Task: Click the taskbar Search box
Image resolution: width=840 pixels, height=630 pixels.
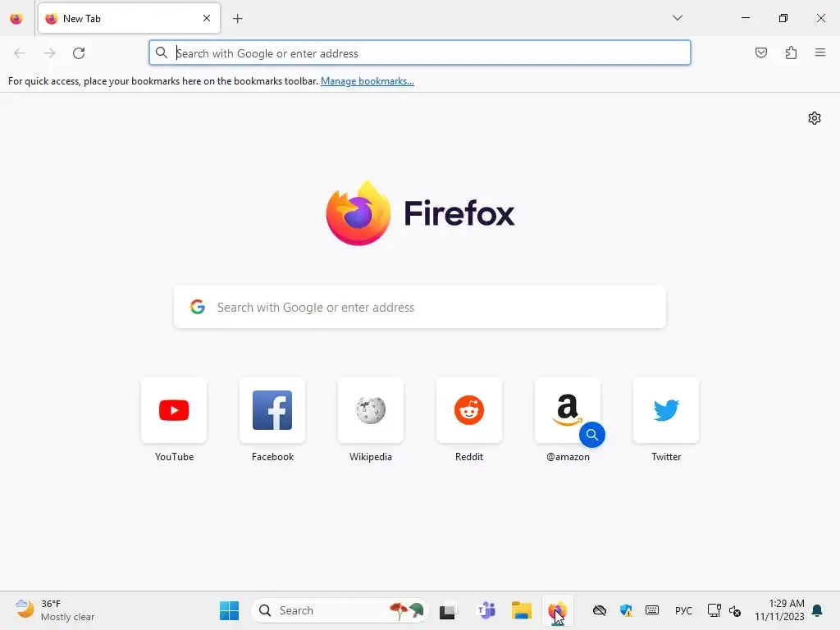Action: coord(339,610)
